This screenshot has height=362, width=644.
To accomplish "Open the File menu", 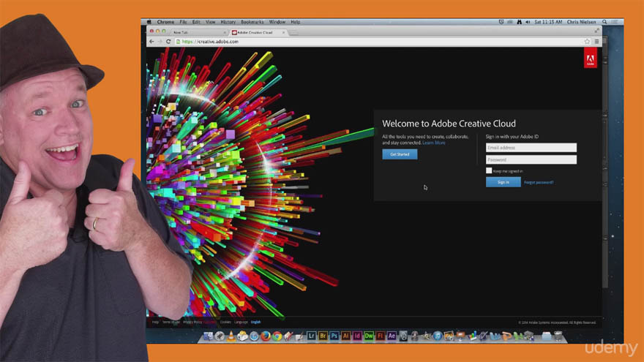I will pyautogui.click(x=183, y=22).
